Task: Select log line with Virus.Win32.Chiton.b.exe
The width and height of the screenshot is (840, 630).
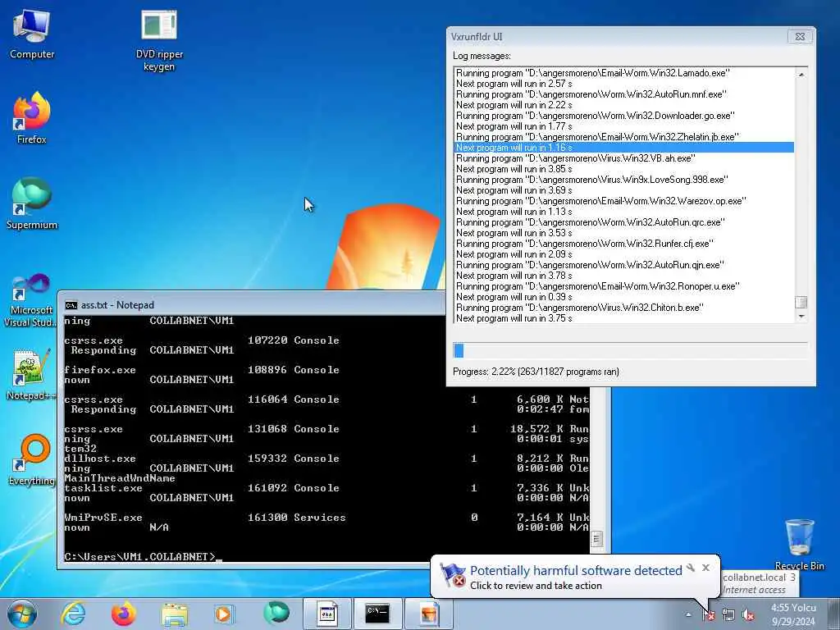Action: [623, 308]
